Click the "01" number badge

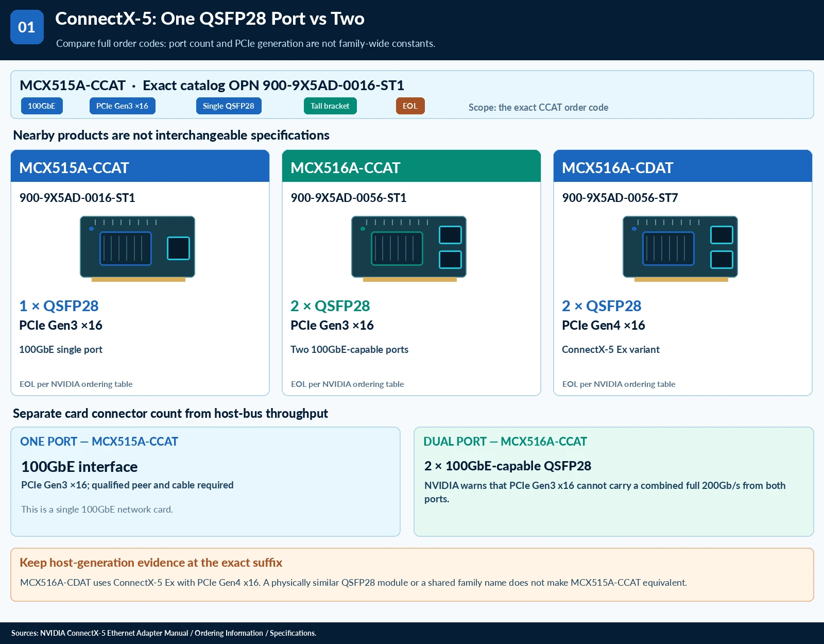pyautogui.click(x=27, y=27)
